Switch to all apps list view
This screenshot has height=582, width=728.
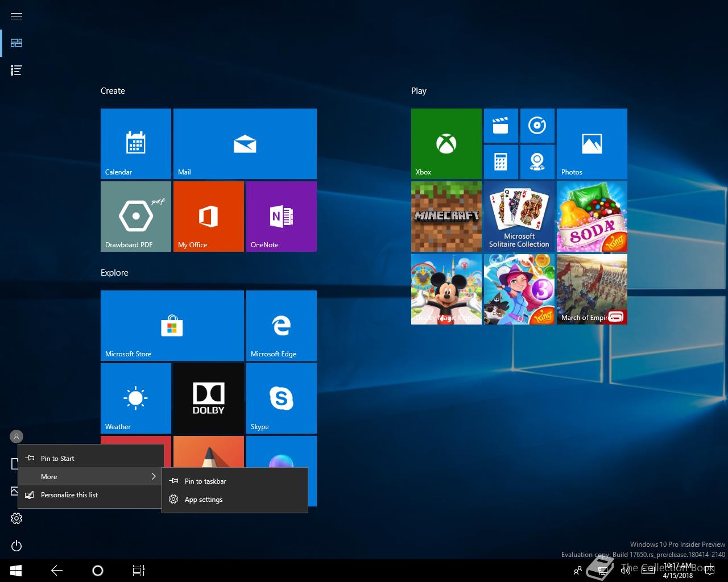[16, 70]
